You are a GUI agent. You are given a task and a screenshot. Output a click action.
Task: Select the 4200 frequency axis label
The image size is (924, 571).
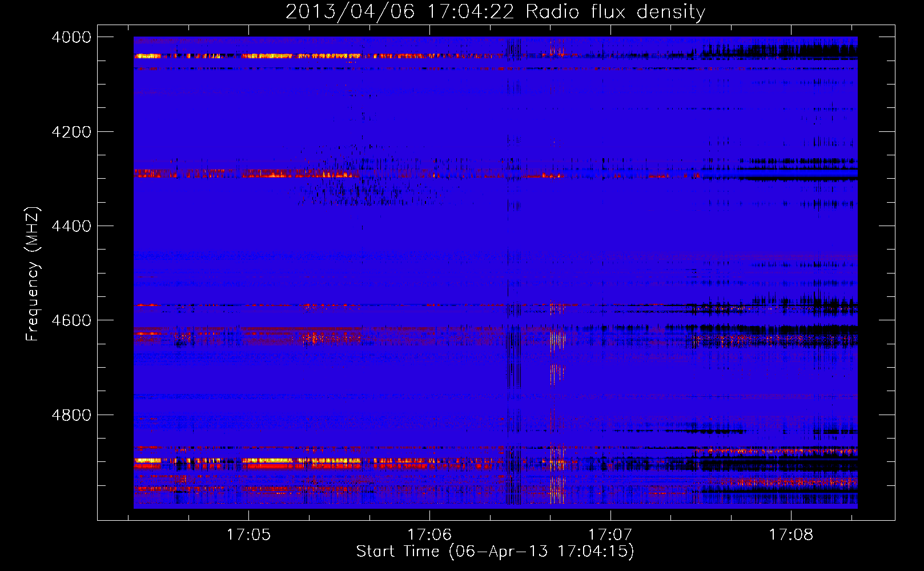pos(71,132)
